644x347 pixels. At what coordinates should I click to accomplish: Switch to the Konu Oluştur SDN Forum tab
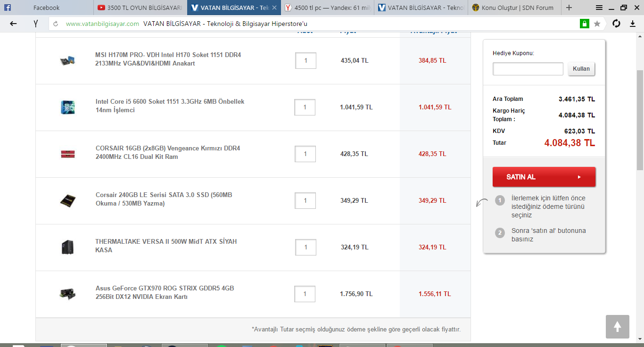(514, 8)
